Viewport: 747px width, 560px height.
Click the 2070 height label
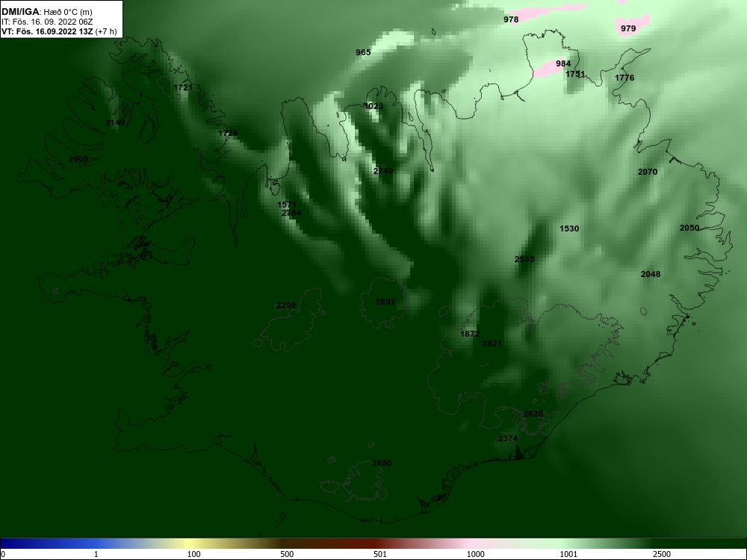[648, 172]
